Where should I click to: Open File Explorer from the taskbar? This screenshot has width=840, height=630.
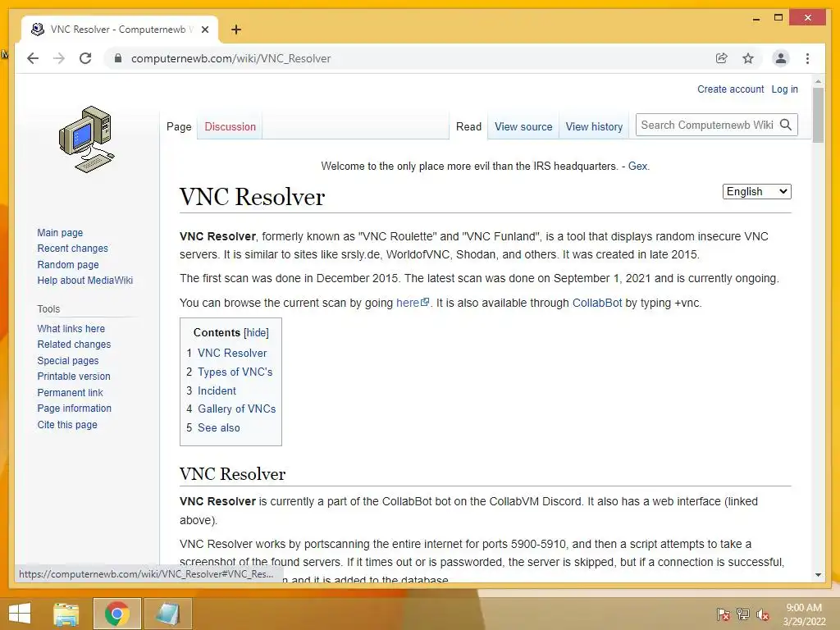(66, 614)
